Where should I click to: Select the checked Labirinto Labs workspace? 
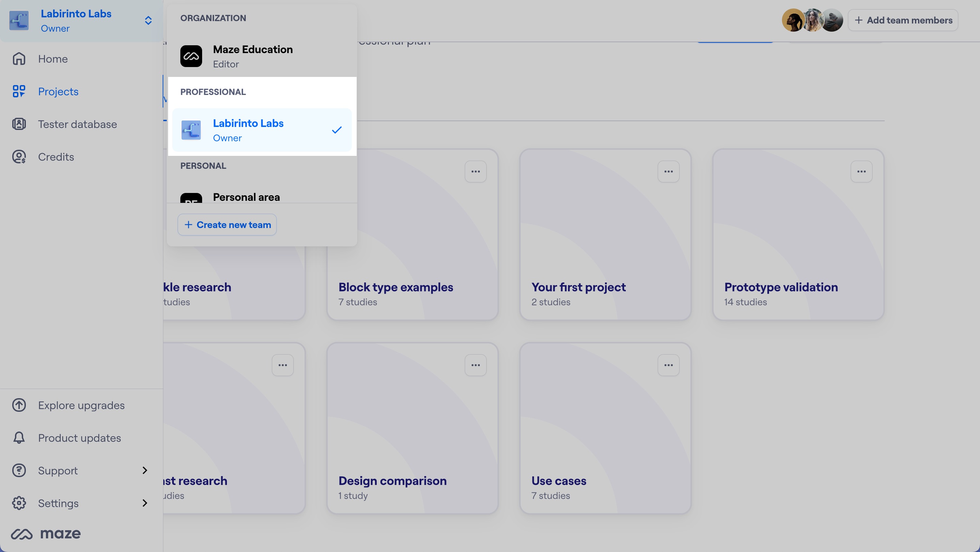[262, 130]
